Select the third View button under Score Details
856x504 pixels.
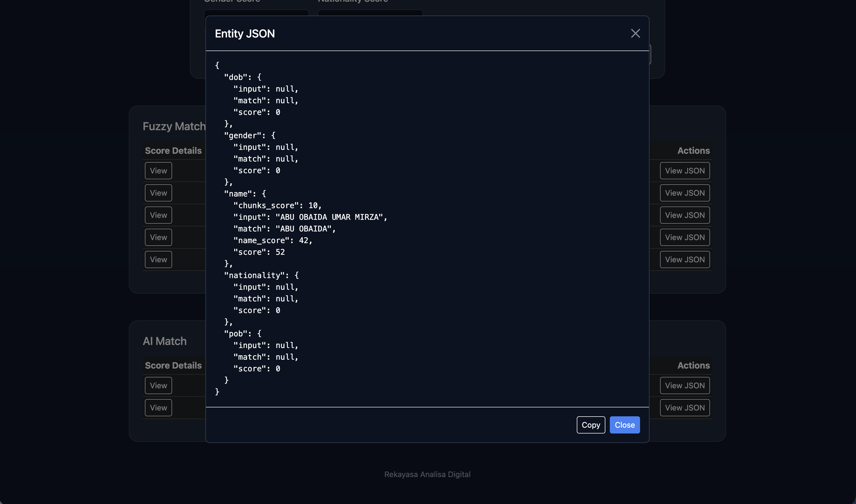coord(158,215)
